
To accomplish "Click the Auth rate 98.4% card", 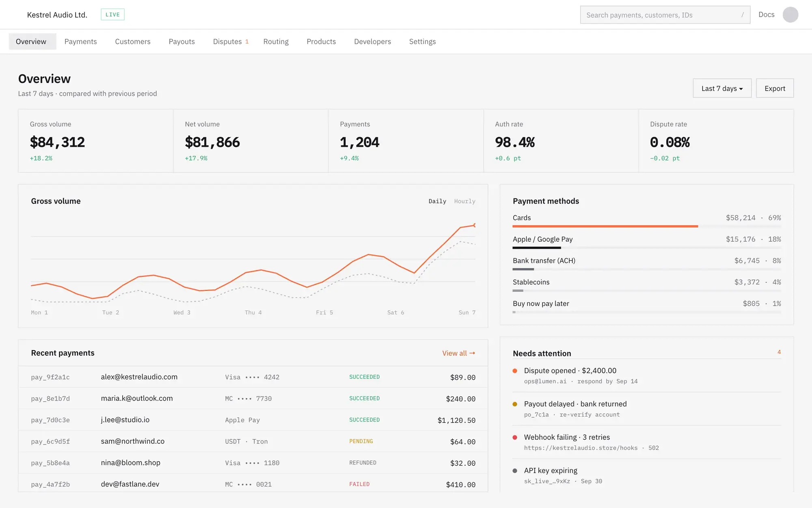I will 561,141.
